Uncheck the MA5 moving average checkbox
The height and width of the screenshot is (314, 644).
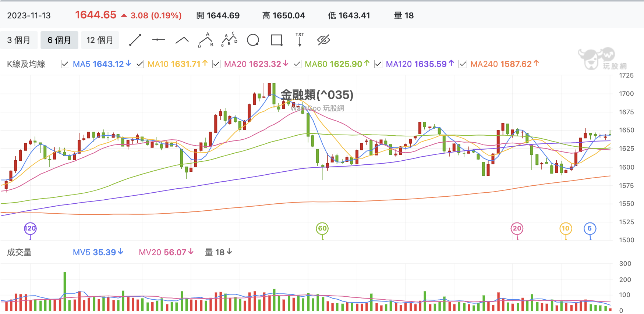[65, 64]
